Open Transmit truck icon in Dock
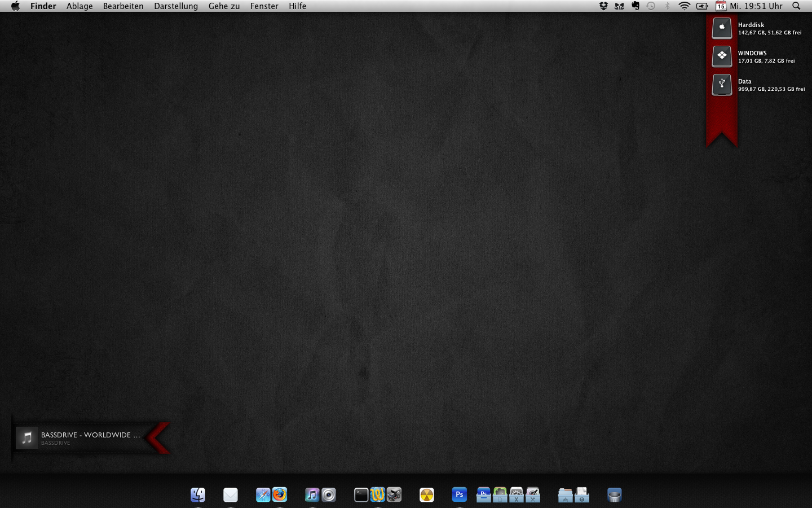The height and width of the screenshot is (508, 812). pyautogui.click(x=394, y=495)
